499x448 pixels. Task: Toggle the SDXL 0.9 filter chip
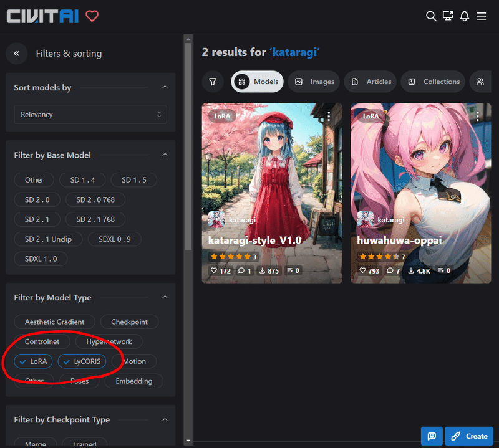coord(115,239)
